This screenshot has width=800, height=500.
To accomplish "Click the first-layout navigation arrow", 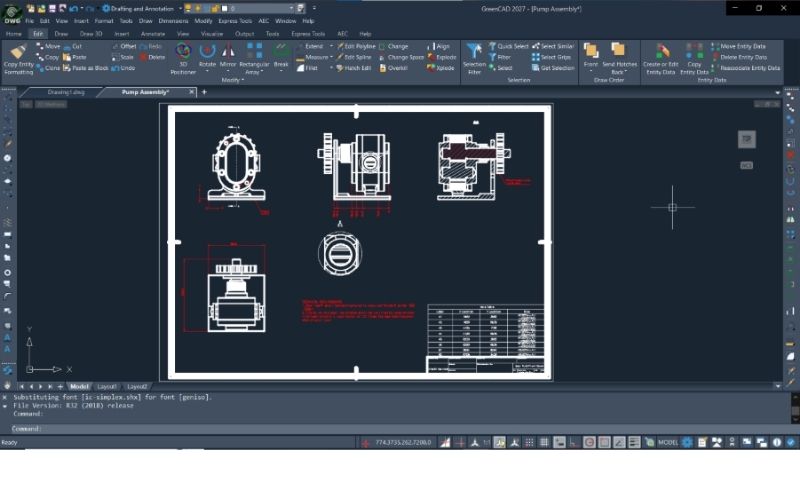I will coord(22,387).
